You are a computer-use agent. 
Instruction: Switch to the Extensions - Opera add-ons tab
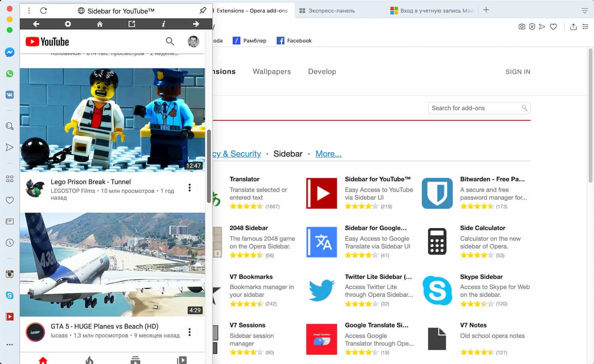click(252, 11)
